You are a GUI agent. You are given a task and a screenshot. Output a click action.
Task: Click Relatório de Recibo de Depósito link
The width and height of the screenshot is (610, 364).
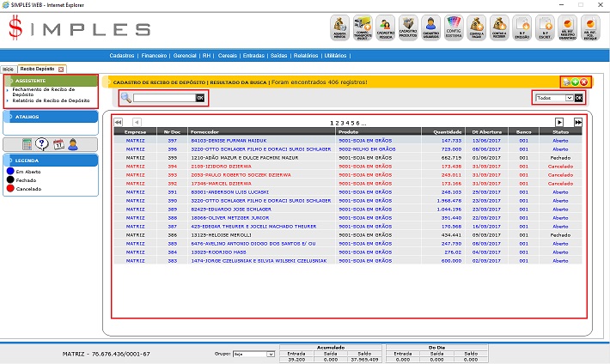click(51, 100)
